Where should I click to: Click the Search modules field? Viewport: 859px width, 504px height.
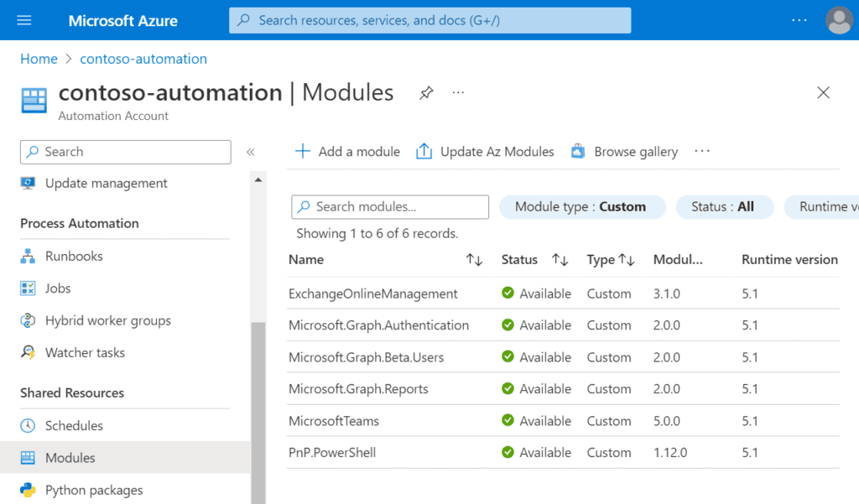tap(389, 206)
